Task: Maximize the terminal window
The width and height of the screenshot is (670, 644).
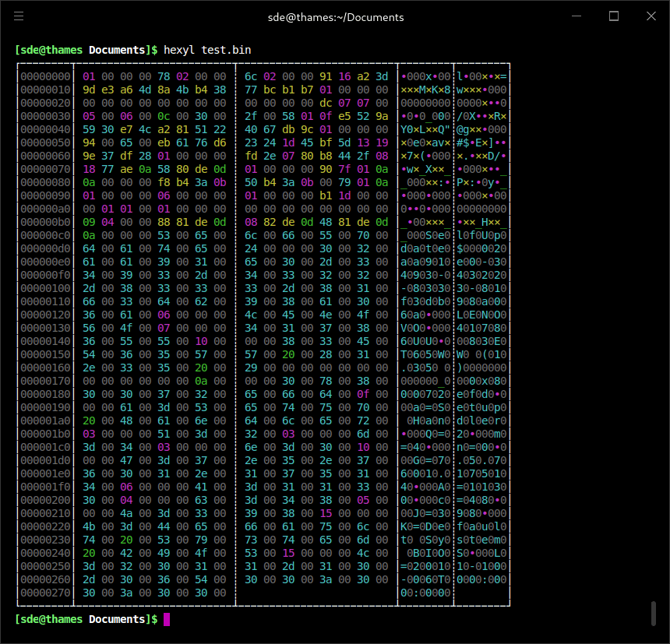Action: point(614,16)
